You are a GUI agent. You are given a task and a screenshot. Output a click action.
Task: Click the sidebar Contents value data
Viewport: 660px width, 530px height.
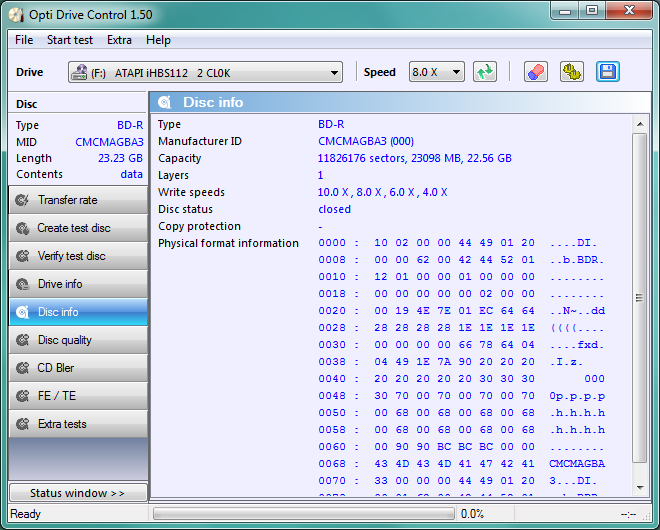coord(131,174)
